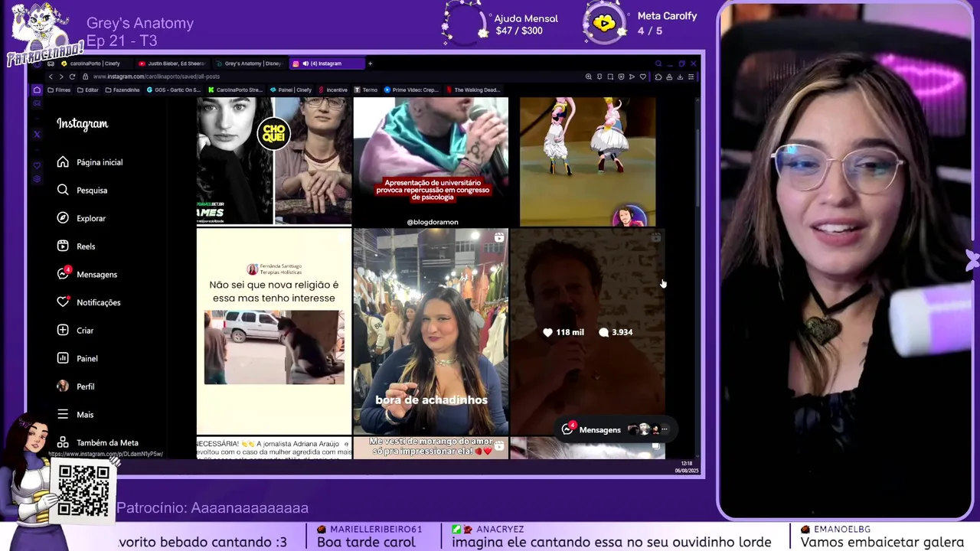Open Prime Video bookmark
This screenshot has width=980, height=551.
412,90
